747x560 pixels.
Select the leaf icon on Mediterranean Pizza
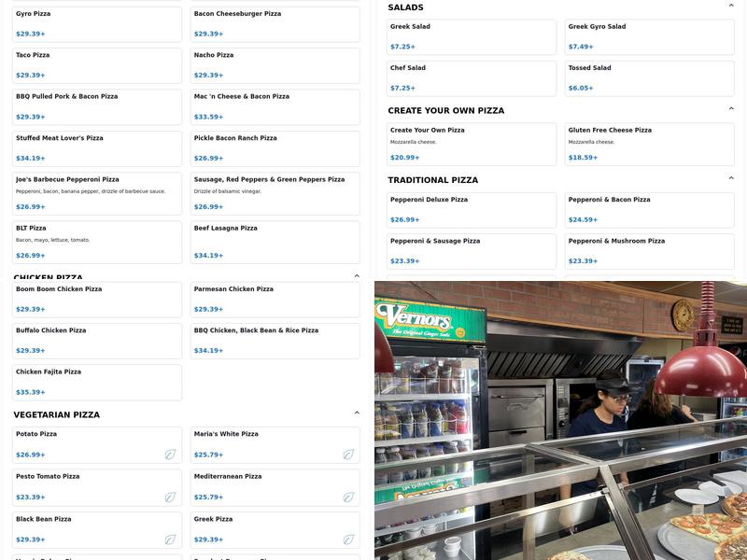point(348,497)
